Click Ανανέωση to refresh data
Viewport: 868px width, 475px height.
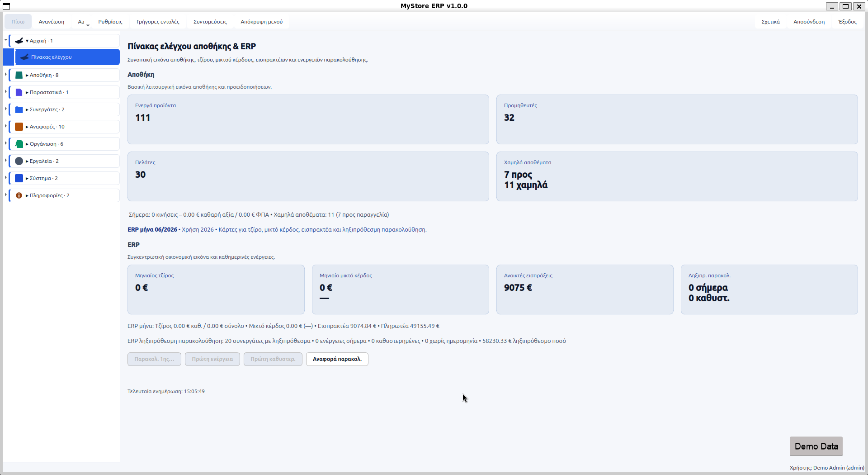coord(52,22)
